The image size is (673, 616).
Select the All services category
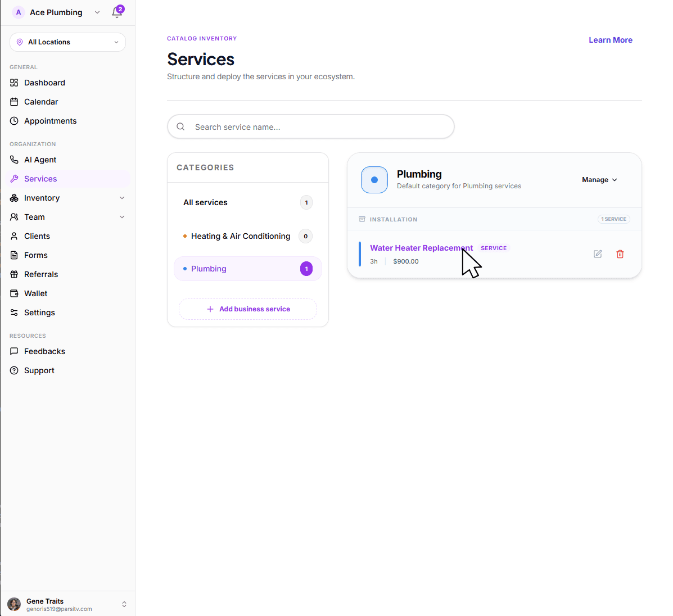[206, 202]
